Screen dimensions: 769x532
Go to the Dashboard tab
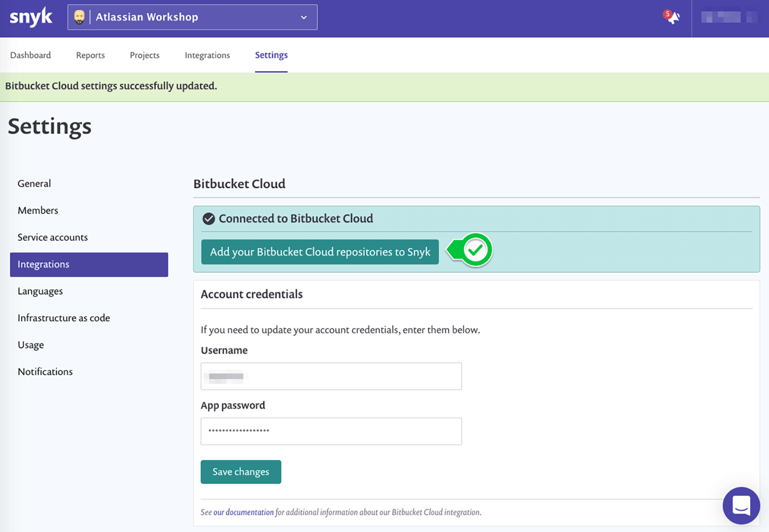click(30, 55)
